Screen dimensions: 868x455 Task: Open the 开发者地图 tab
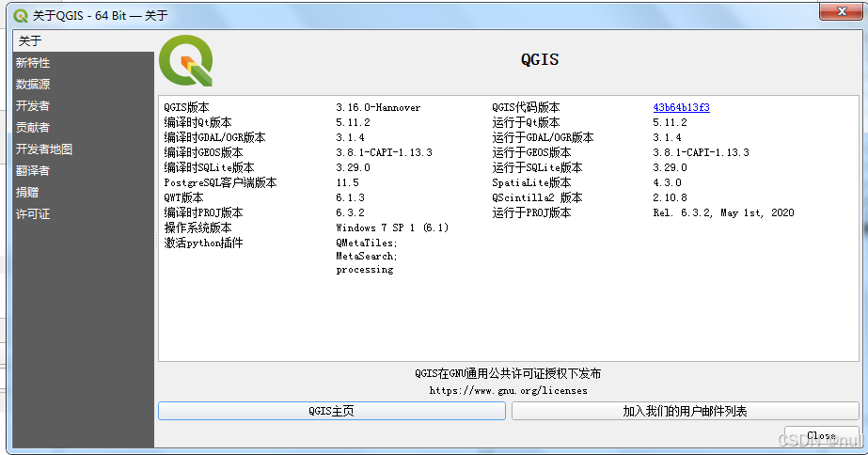(83, 149)
